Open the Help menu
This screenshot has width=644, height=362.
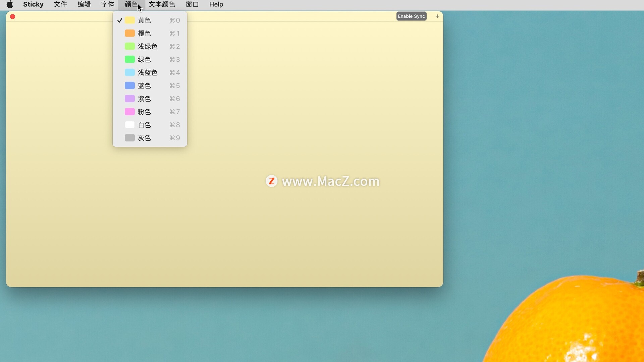(216, 4)
